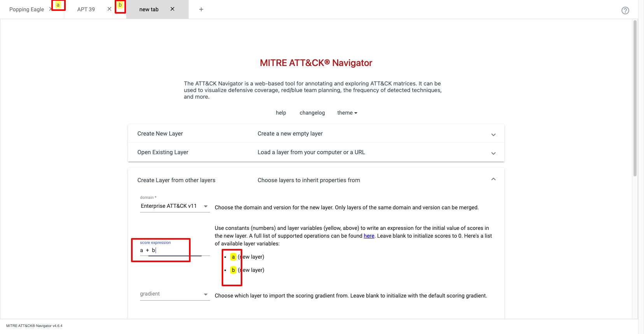Viewport: 644px width, 334px height.
Task: Collapse Create Layer from other layers panel
Action: (493, 179)
